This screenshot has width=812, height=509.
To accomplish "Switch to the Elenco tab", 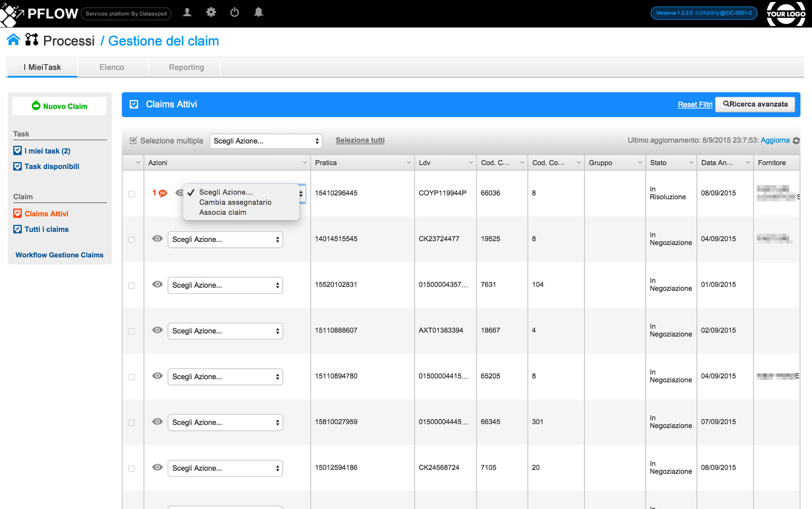I will tap(112, 67).
